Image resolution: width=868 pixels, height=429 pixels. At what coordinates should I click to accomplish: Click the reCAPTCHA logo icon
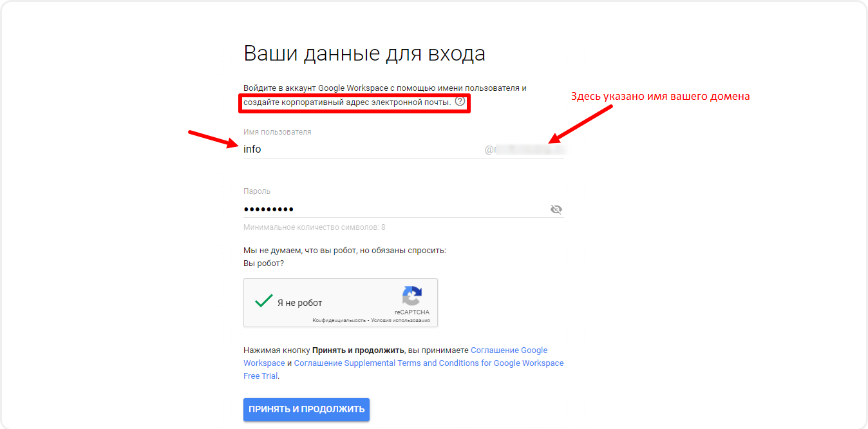pyautogui.click(x=412, y=296)
